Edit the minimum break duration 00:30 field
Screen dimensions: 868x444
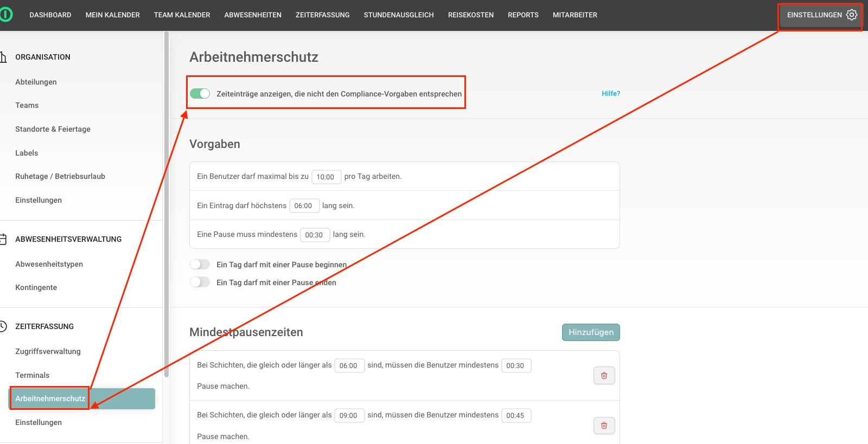(315, 235)
